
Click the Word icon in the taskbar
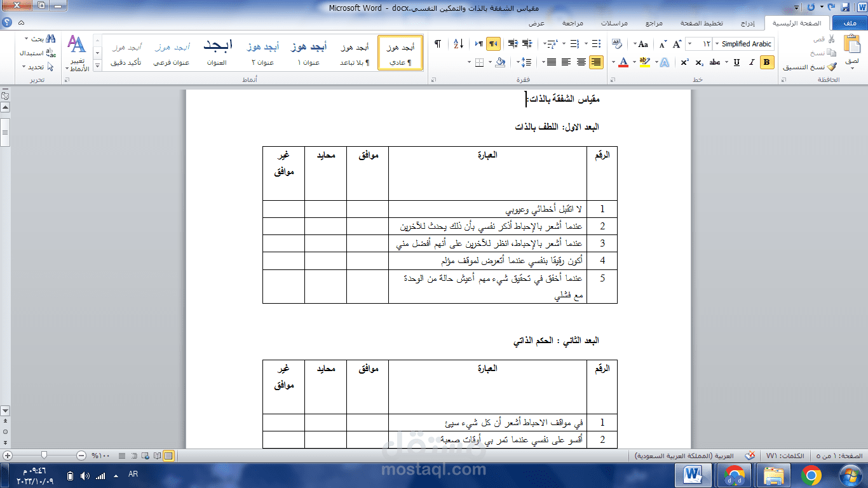tap(695, 475)
